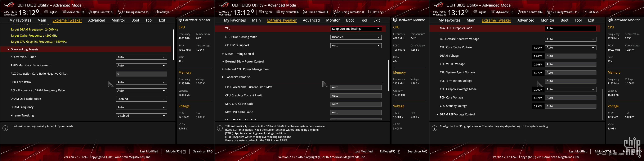Click the English globe icon in right panel
Viewport: 644px width, 161px height.
pos(475,12)
